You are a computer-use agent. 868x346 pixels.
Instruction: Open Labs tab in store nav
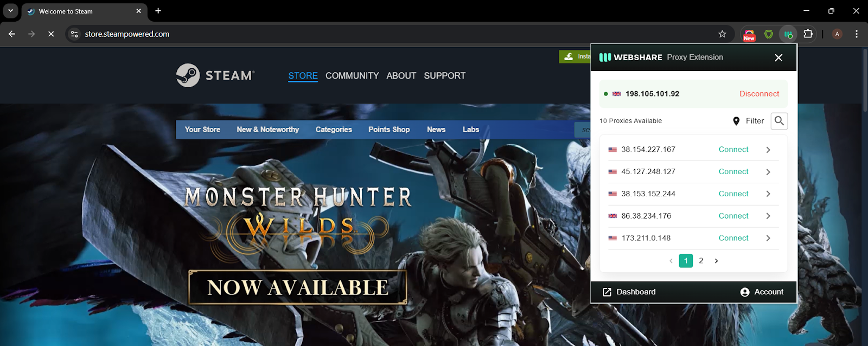click(x=471, y=130)
